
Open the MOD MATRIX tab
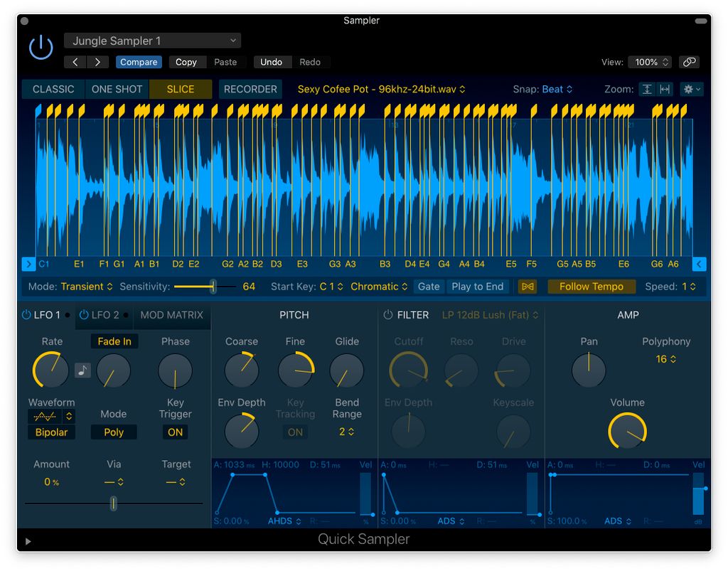pyautogui.click(x=172, y=315)
